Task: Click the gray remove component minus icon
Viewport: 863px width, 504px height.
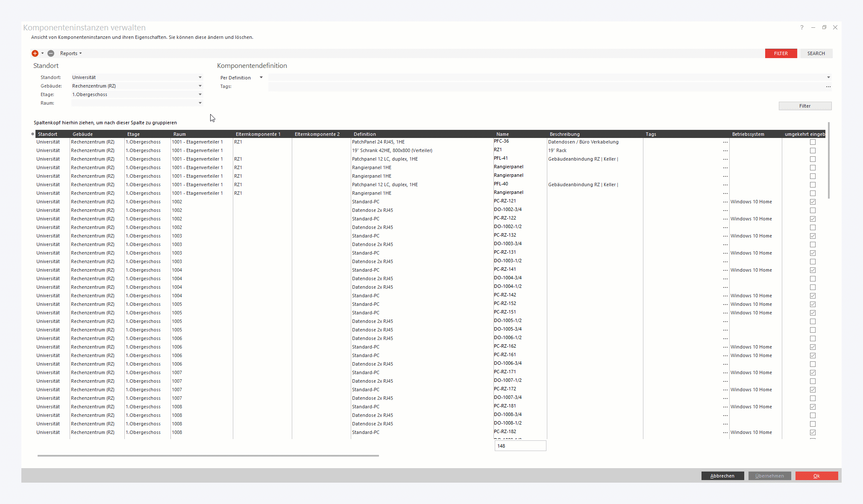Action: coord(51,53)
